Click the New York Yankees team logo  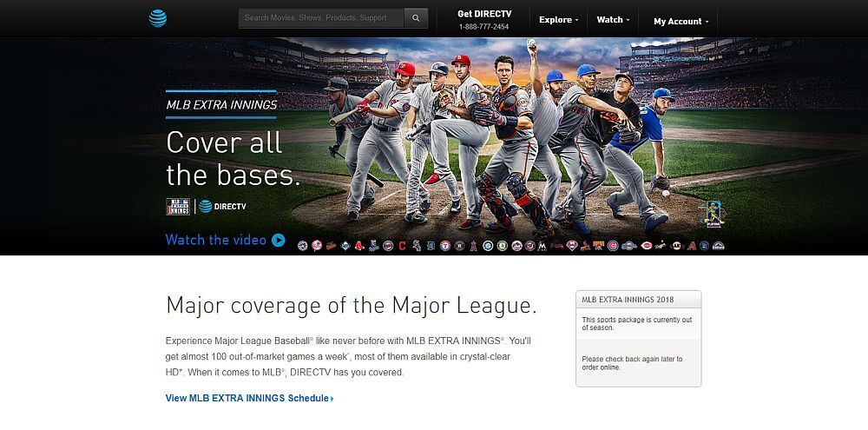tap(317, 246)
